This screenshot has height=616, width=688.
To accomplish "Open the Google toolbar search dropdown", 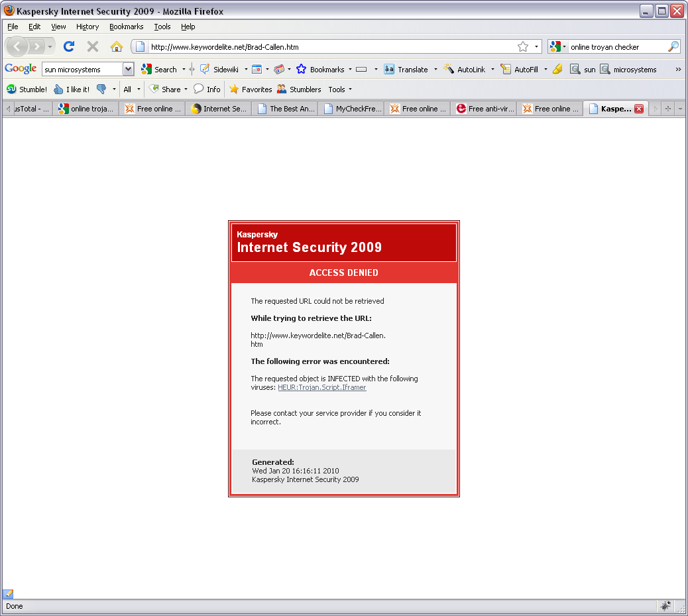I will pos(128,69).
